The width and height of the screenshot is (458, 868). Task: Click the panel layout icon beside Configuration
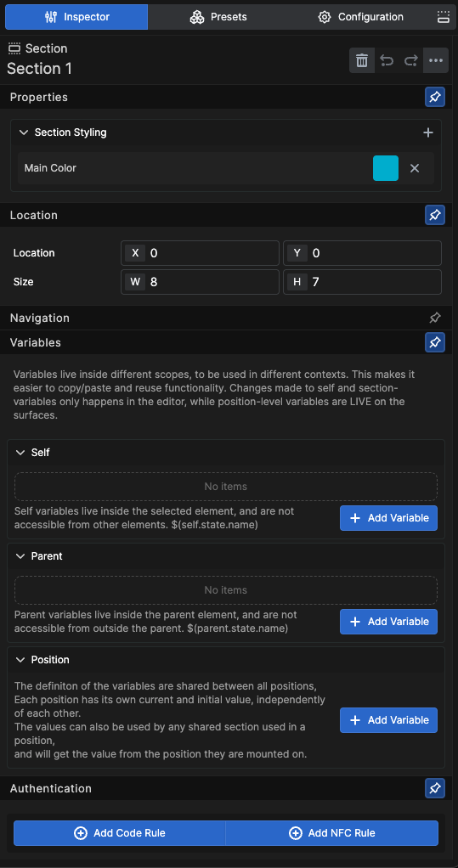pyautogui.click(x=443, y=17)
